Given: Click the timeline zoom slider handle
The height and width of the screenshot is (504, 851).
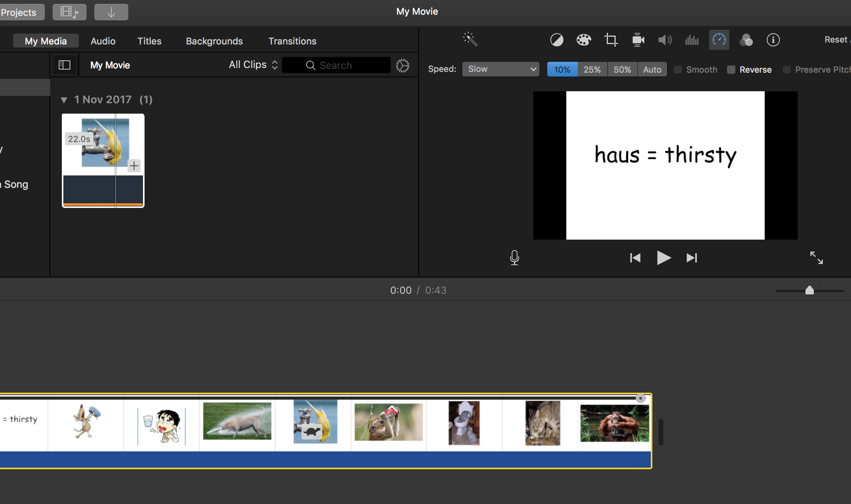Looking at the screenshot, I should [809, 290].
